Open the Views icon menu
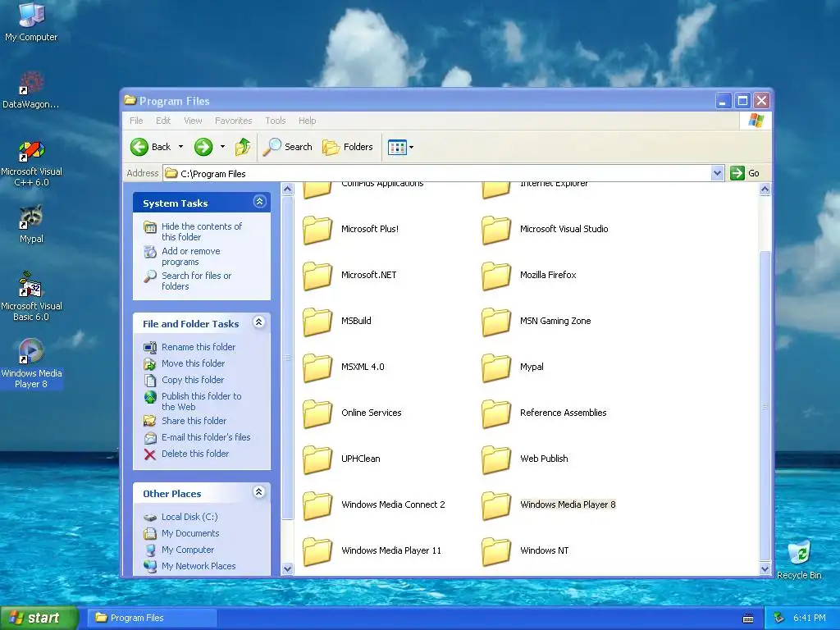 tap(398, 148)
